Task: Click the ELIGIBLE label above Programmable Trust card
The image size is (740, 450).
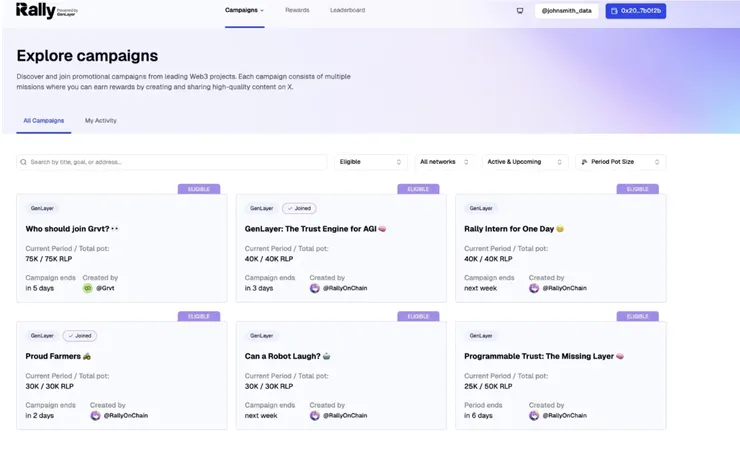Action: (x=638, y=317)
